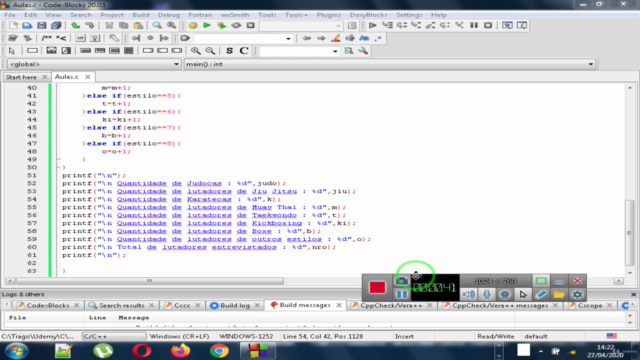Build the project with gear icon
This screenshot has height=360, width=640.
pyautogui.click(x=193, y=25)
